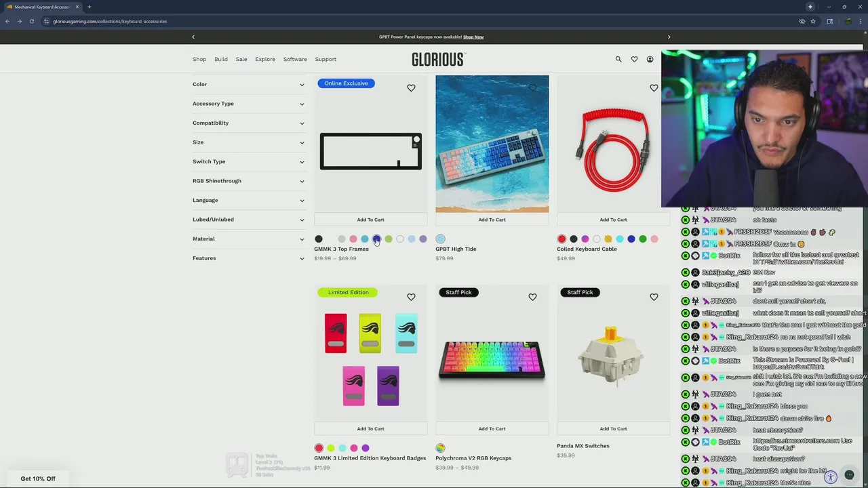Expand the Features filter
This screenshot has width=868, height=488.
click(x=248, y=258)
